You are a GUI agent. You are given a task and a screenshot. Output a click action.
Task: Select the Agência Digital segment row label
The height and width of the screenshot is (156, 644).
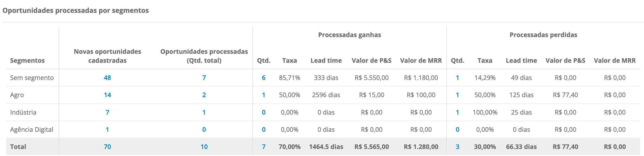tap(31, 130)
